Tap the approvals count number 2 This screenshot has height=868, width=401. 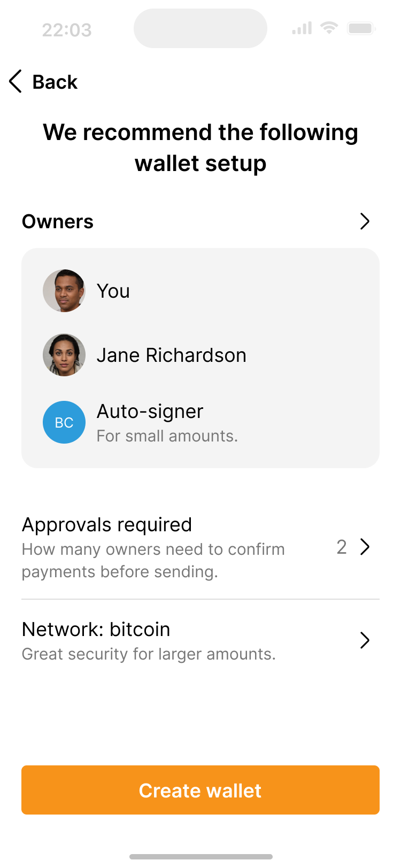[342, 547]
